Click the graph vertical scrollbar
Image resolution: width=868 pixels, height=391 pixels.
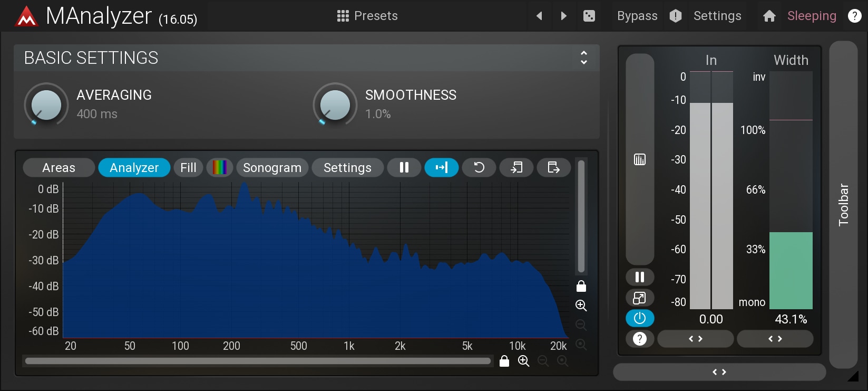coord(581,216)
